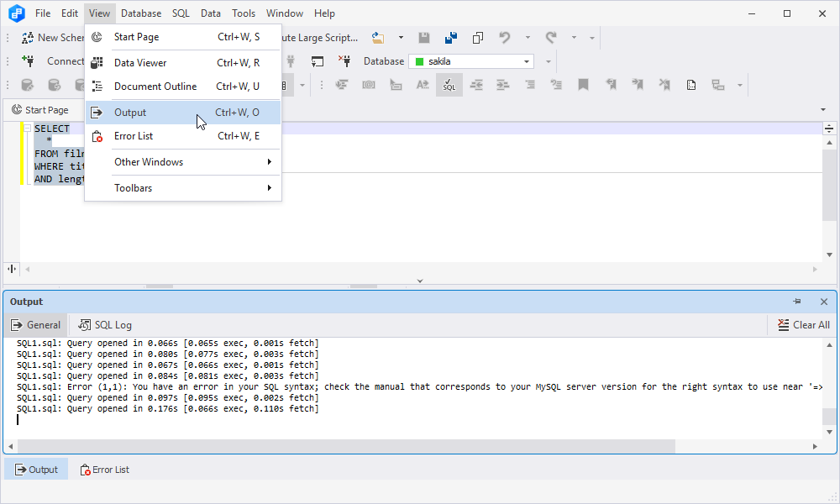This screenshot has width=840, height=504.
Task: Click the Redo arrow icon
Action: coord(551,38)
